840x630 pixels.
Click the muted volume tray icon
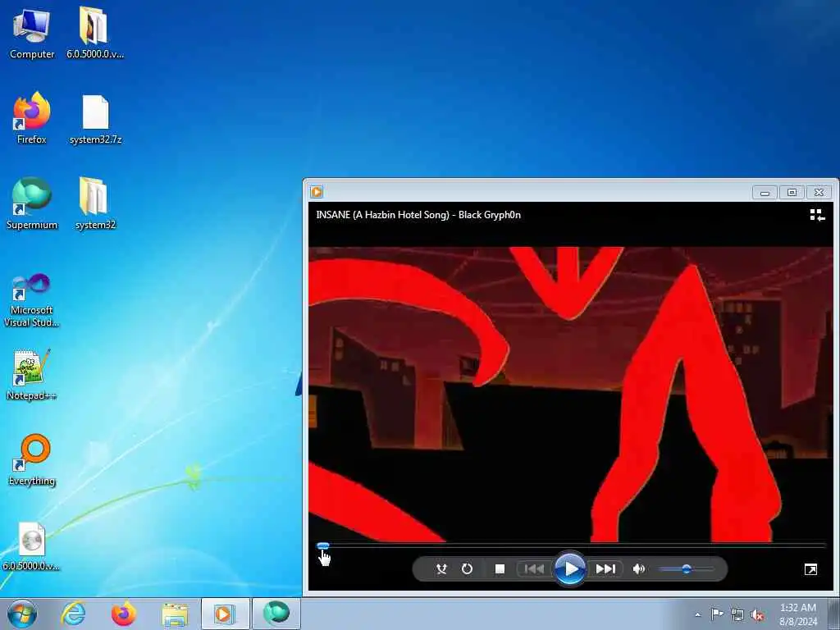(757, 614)
